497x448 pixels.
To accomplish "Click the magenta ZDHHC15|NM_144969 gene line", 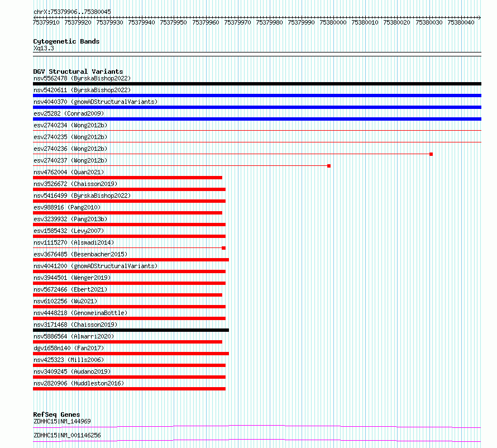I will pos(257,426).
